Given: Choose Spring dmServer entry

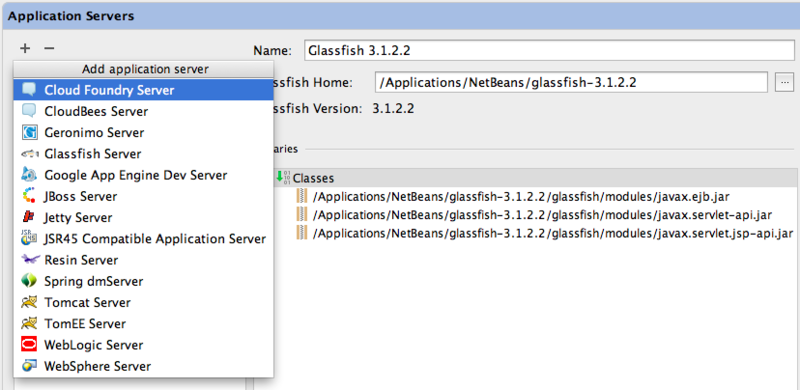Looking at the screenshot, I should (x=143, y=281).
